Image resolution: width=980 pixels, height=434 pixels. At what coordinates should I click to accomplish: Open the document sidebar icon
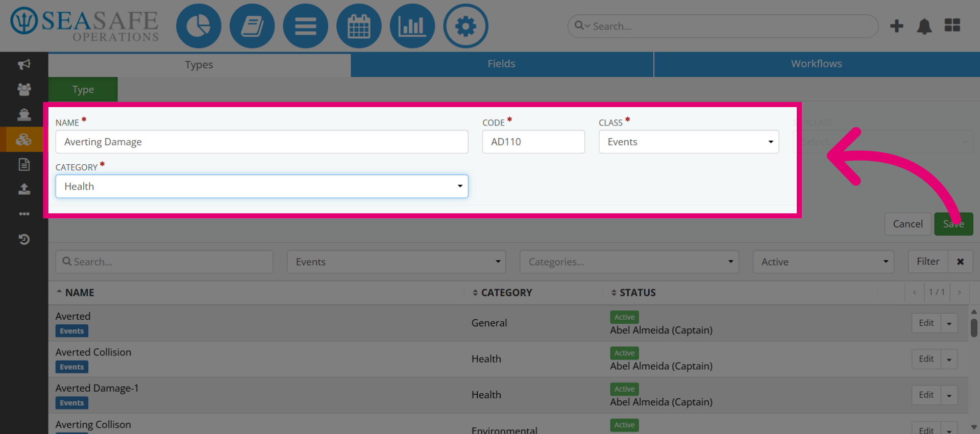pos(24,164)
